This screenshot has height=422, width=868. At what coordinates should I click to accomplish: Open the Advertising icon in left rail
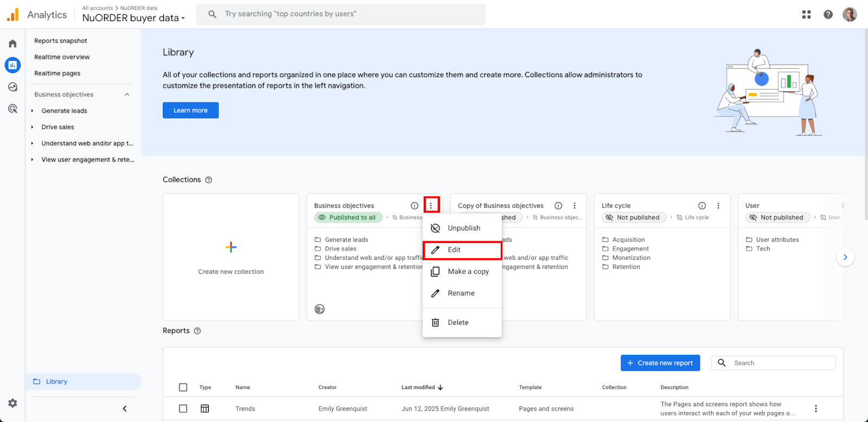pos(12,108)
